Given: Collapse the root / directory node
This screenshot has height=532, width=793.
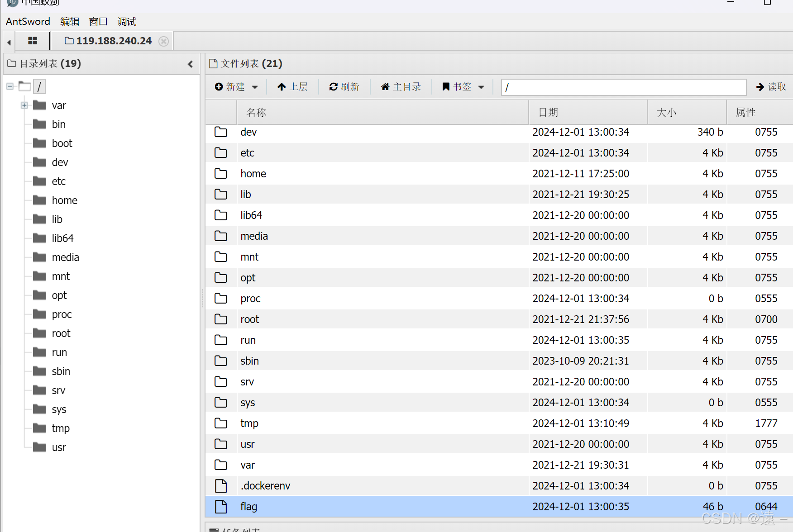Looking at the screenshot, I should tap(10, 86).
